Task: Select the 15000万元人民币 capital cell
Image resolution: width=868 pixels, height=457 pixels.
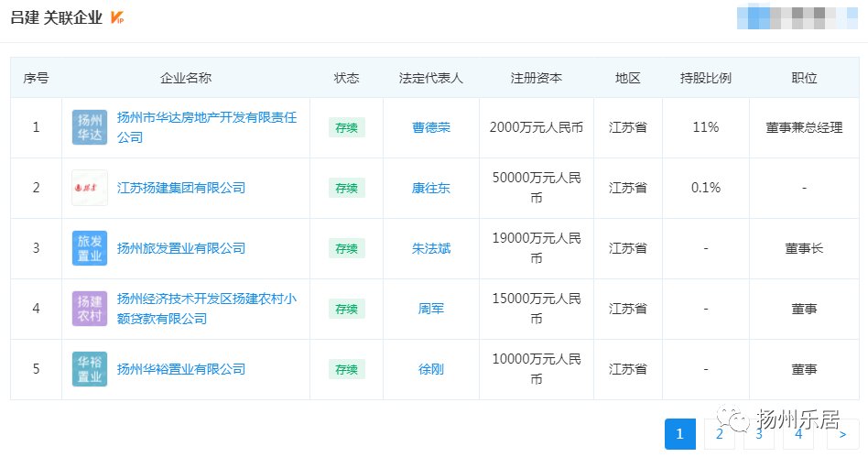Action: pos(537,309)
